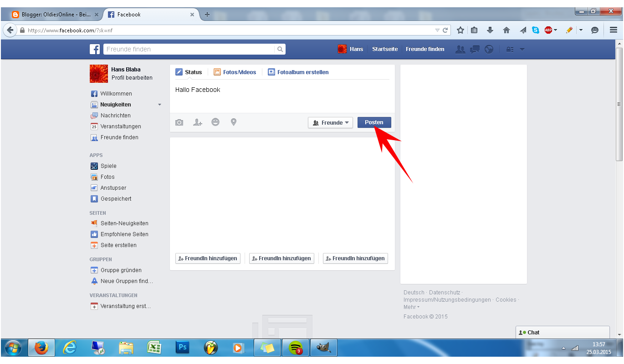Click Profil bearbeiten link
This screenshot has height=364, width=624.
(132, 78)
